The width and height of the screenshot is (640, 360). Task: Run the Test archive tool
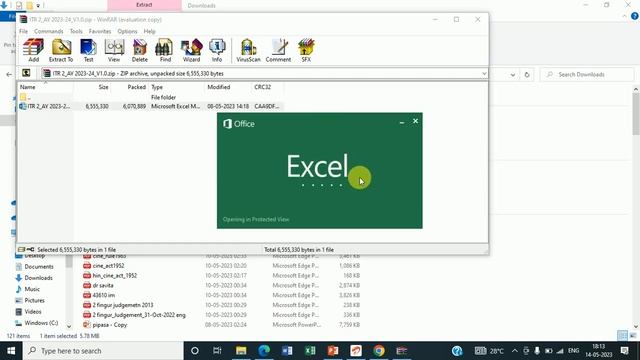point(88,50)
